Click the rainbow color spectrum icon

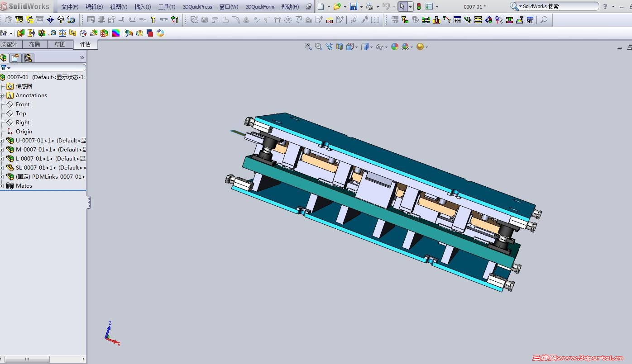click(x=116, y=33)
